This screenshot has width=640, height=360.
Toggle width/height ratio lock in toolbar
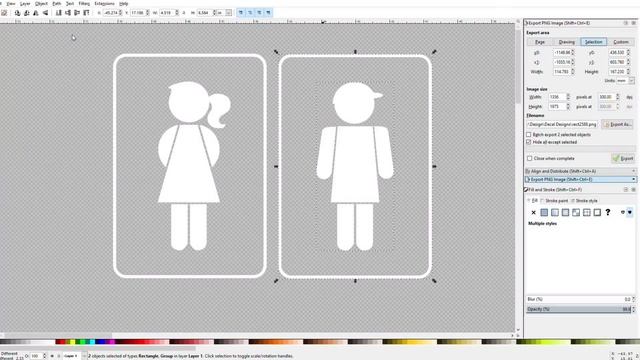184,13
